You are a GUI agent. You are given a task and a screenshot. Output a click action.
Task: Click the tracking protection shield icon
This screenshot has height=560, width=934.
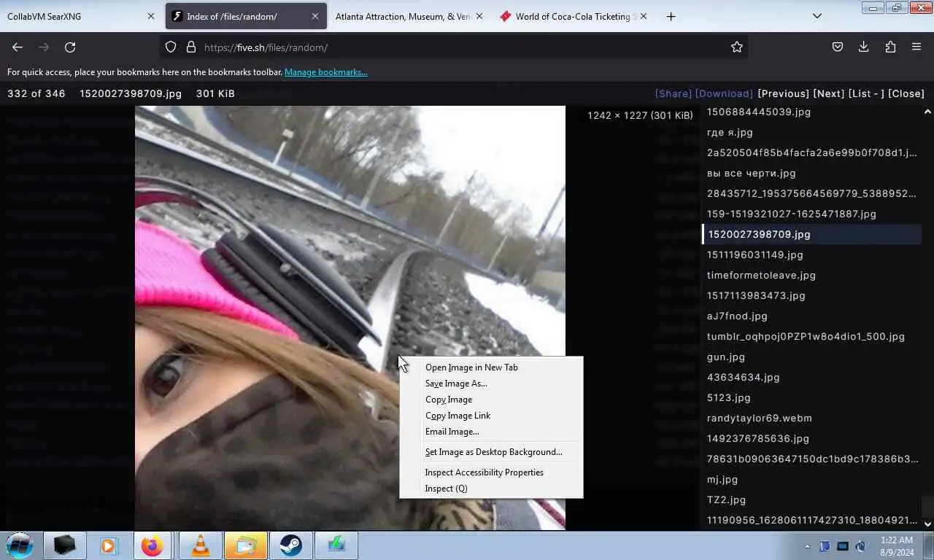click(171, 47)
